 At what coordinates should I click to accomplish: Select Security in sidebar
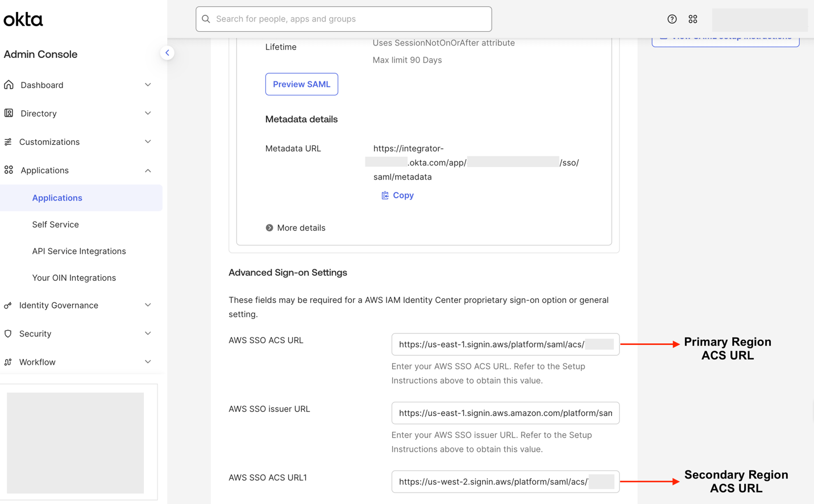coord(35,334)
